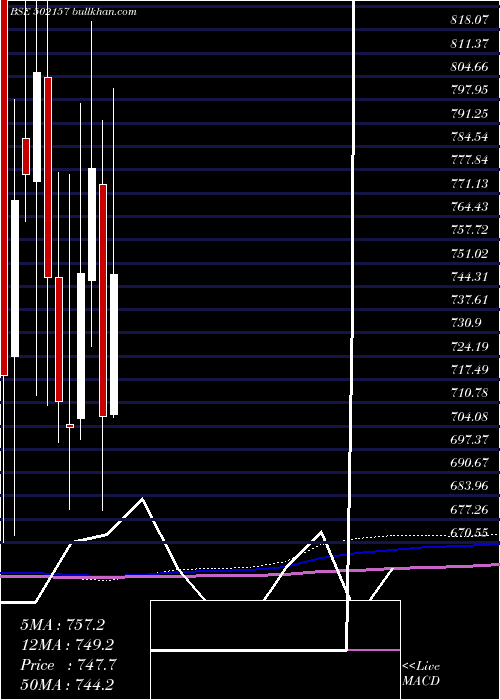Viewport: 500px width, 700px height.
Task: Click the '5MA : 757.2' readout
Action: (x=62, y=625)
